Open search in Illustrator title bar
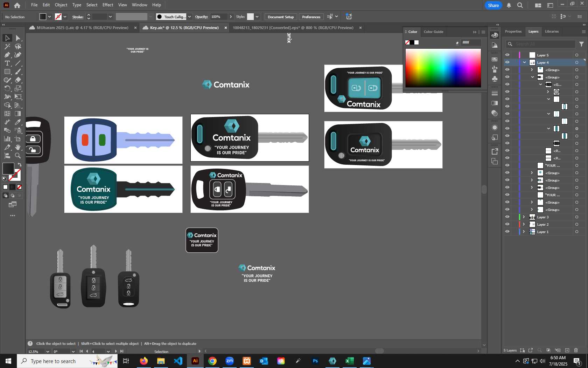This screenshot has height=368, width=588. [520, 5]
